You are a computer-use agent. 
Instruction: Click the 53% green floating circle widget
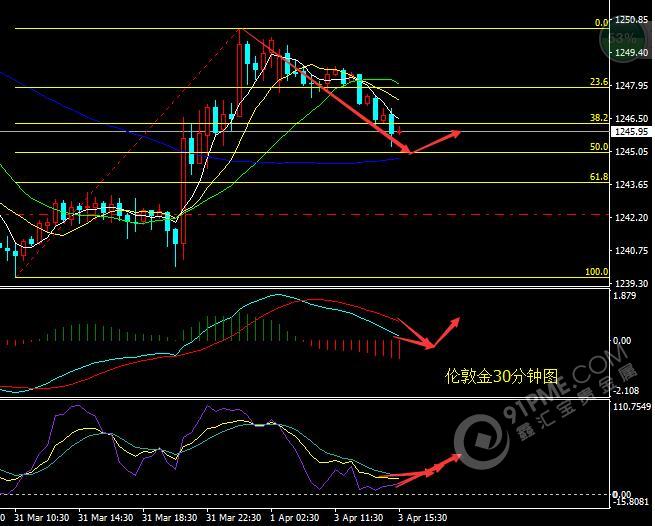point(623,39)
